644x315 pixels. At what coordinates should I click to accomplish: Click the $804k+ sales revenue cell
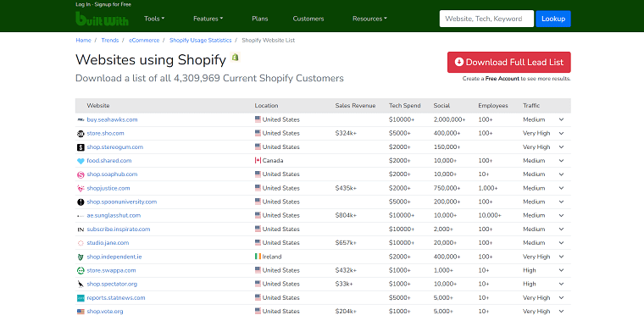point(346,216)
